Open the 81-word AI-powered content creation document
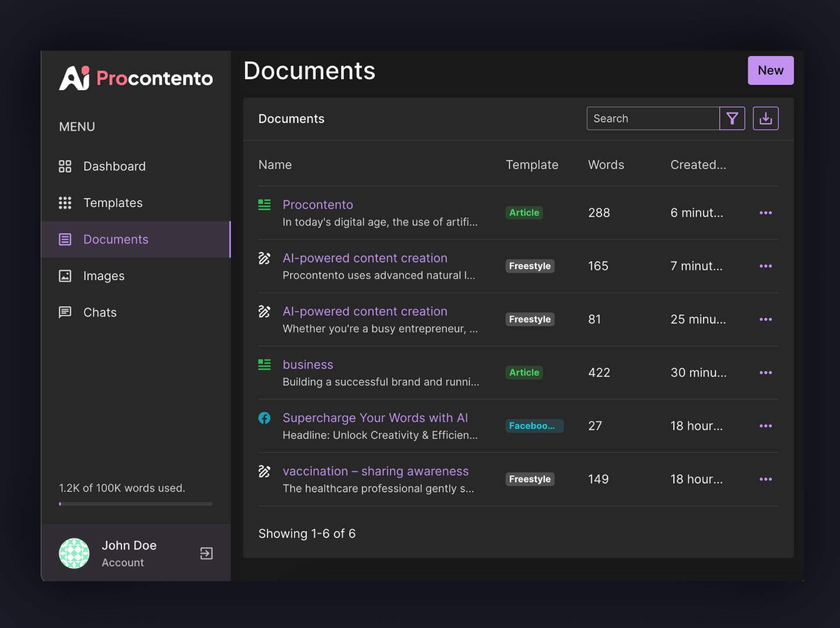 pyautogui.click(x=365, y=312)
